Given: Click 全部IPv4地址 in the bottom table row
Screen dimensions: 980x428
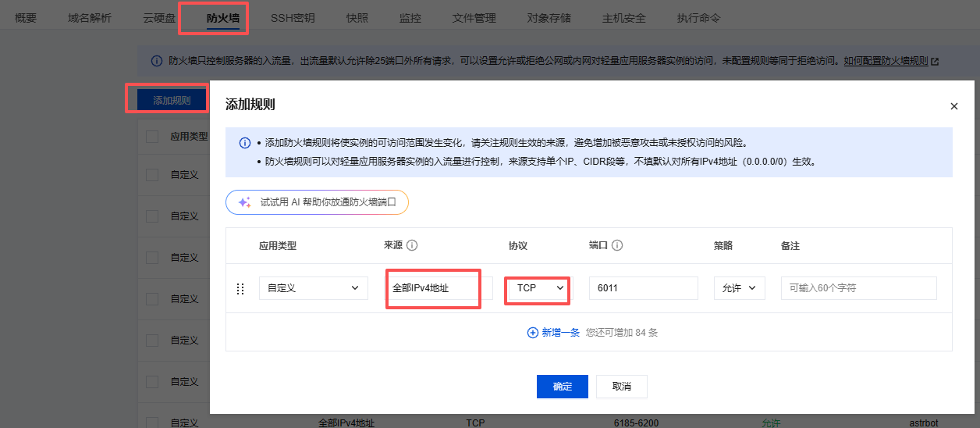Looking at the screenshot, I should tap(346, 423).
